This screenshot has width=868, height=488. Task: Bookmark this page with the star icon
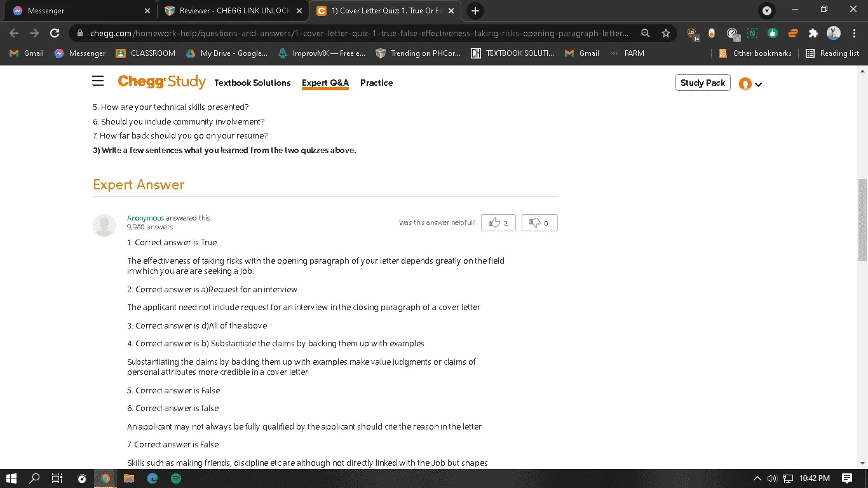[x=665, y=33]
